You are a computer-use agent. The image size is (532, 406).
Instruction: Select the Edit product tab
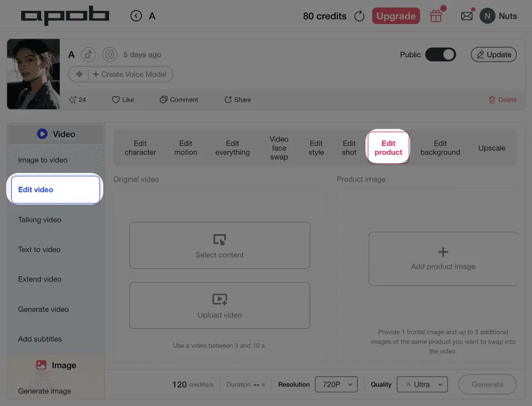pyautogui.click(x=388, y=148)
